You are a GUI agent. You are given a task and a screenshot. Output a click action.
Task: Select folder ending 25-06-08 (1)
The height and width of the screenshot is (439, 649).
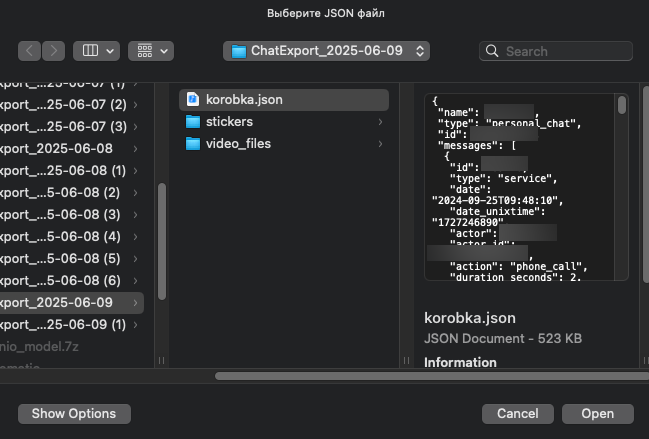[72, 170]
